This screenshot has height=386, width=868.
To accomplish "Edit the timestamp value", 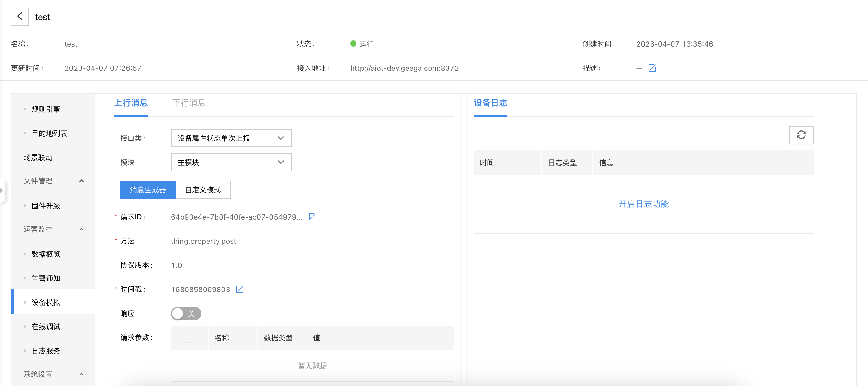I will [240, 289].
